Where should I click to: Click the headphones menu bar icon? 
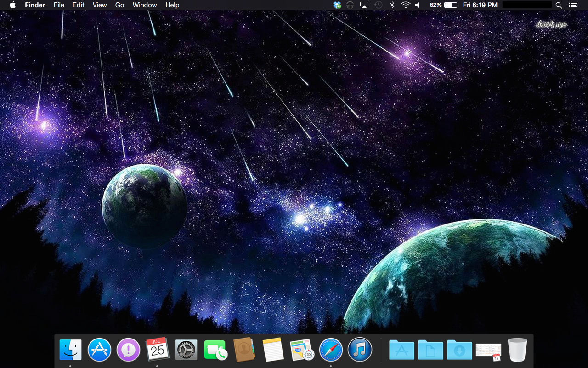click(x=351, y=5)
